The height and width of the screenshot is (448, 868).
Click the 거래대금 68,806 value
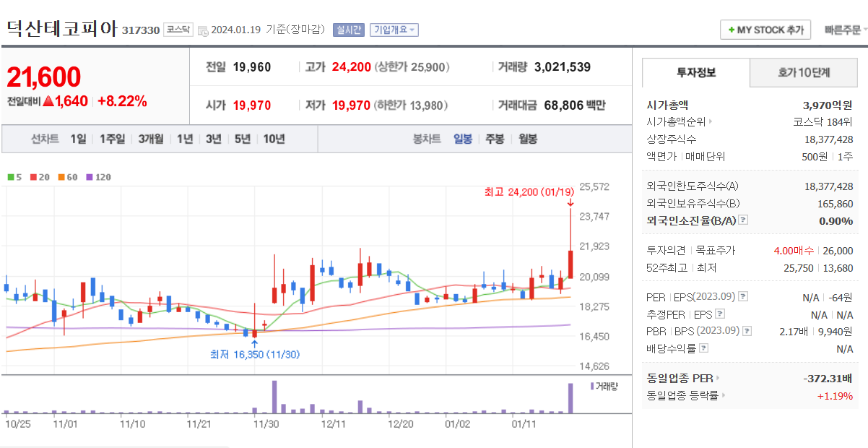point(565,105)
